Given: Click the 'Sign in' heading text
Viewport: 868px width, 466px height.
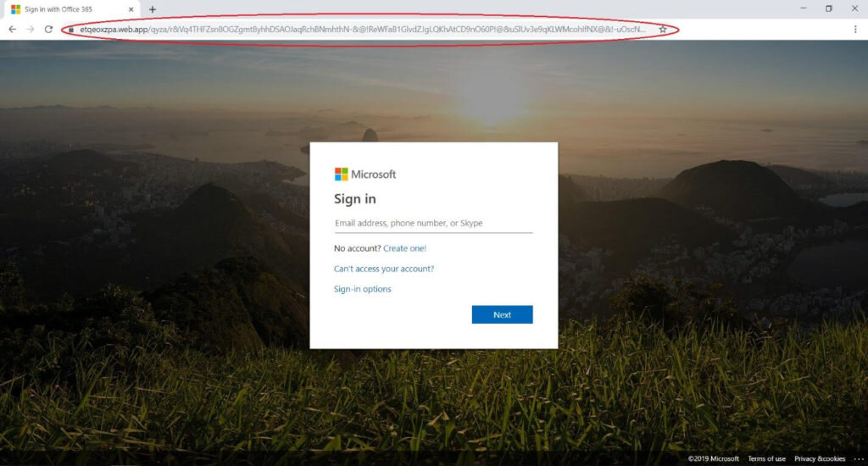Looking at the screenshot, I should pyautogui.click(x=355, y=199).
